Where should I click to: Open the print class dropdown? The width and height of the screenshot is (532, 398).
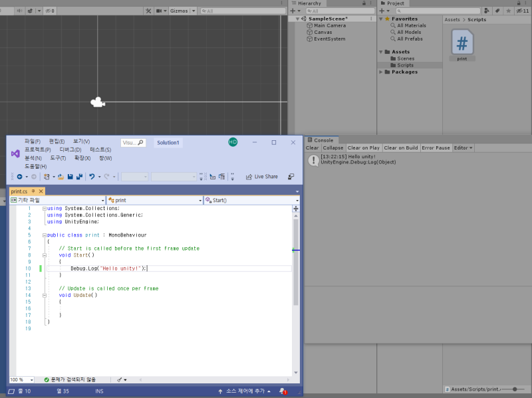pos(155,201)
